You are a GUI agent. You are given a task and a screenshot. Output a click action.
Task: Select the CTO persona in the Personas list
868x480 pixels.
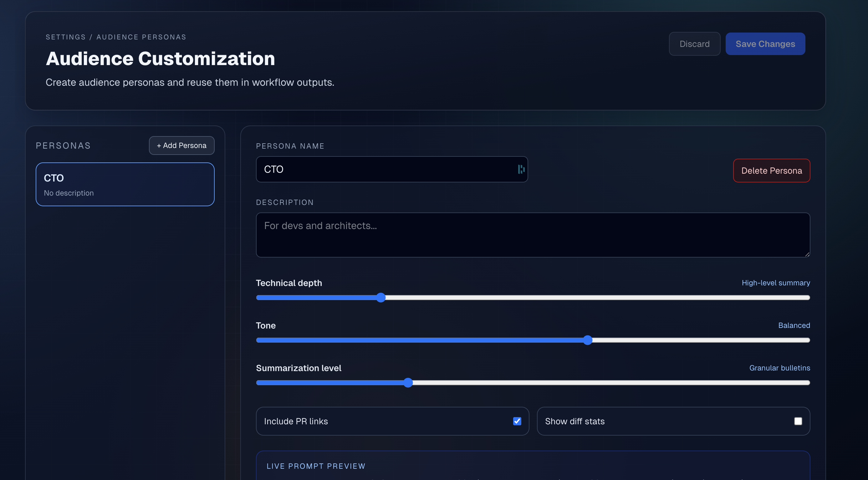[x=125, y=184]
